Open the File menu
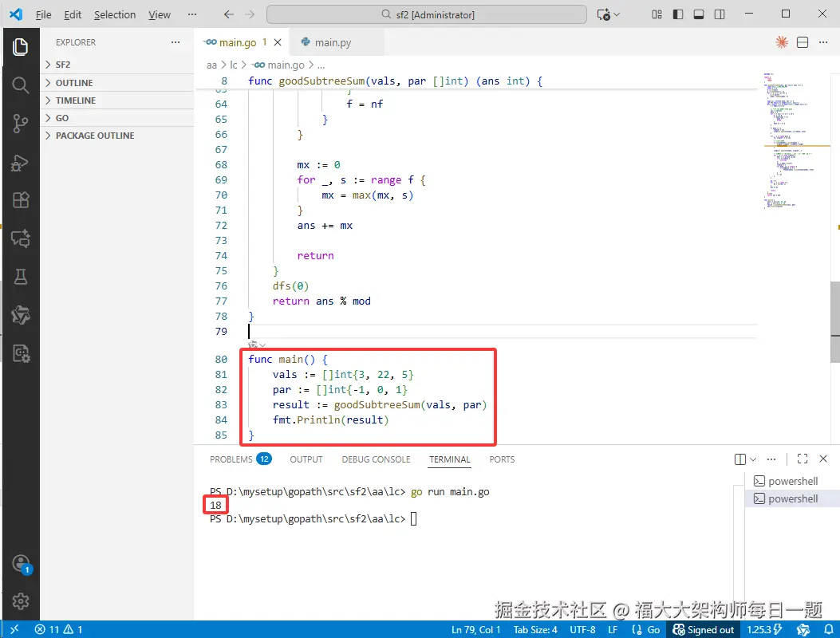 coord(43,14)
